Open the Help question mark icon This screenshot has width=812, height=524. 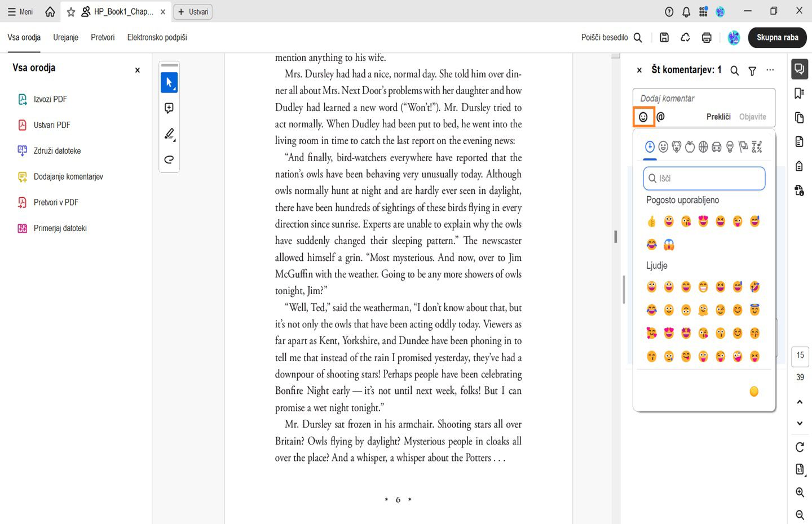pos(669,12)
